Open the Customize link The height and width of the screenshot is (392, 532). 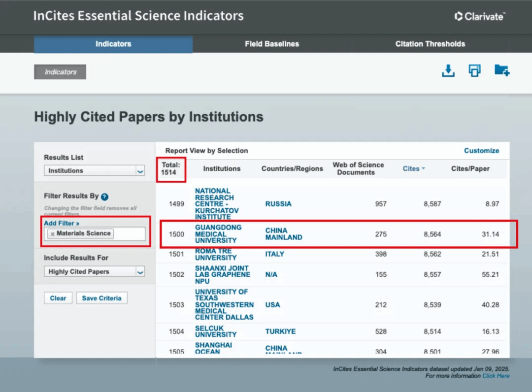click(481, 151)
